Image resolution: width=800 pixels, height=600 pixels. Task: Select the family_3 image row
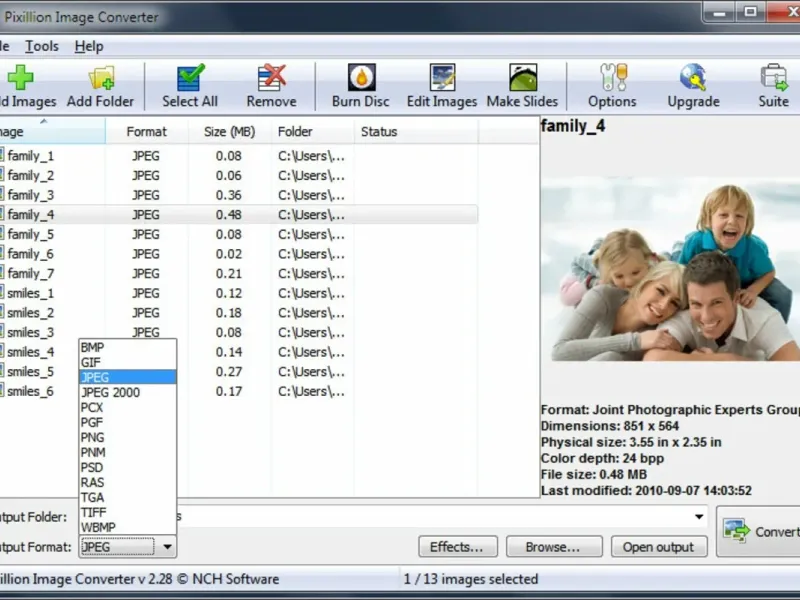point(239,195)
